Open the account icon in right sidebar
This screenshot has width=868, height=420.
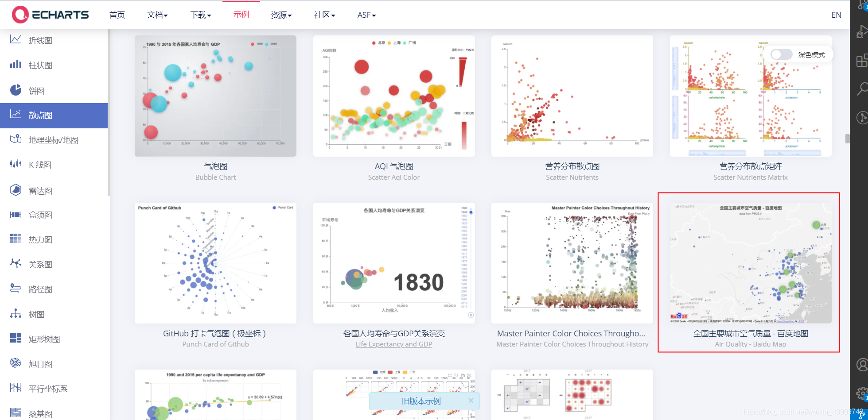(x=862, y=365)
